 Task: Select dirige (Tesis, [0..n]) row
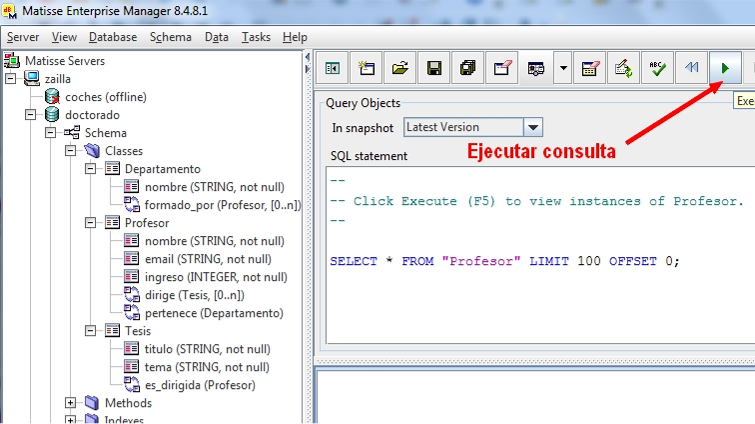click(195, 295)
